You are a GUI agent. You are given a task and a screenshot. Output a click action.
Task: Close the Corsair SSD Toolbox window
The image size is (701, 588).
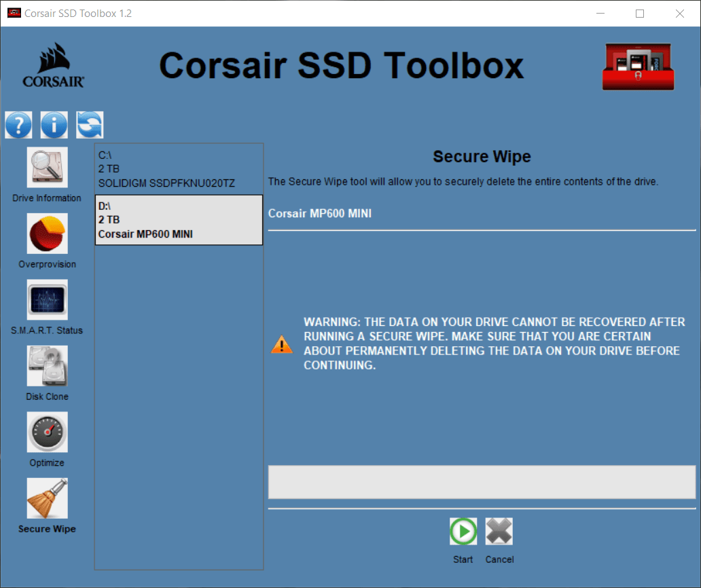tap(679, 14)
